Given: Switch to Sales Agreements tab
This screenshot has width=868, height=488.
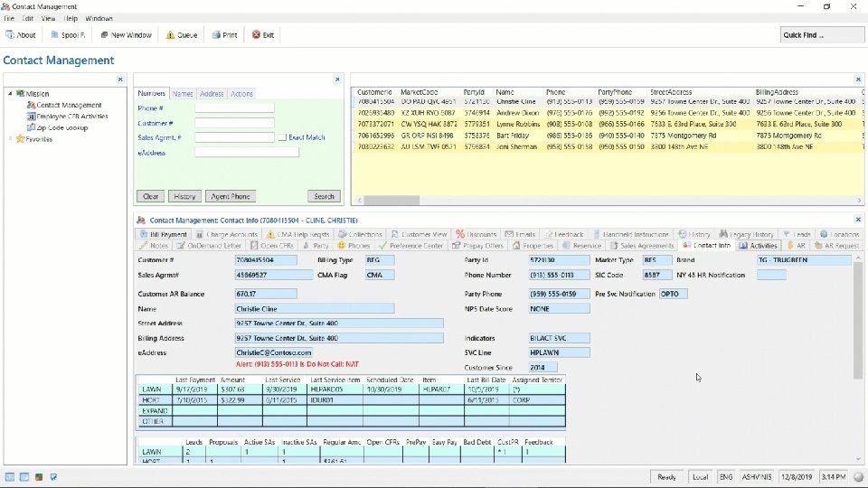Looking at the screenshot, I should pos(642,245).
